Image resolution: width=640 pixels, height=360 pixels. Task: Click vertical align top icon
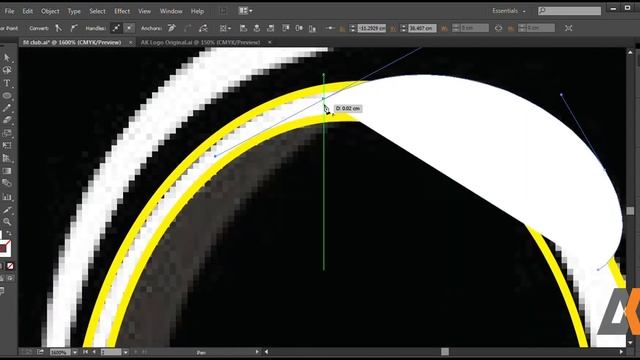[286, 28]
